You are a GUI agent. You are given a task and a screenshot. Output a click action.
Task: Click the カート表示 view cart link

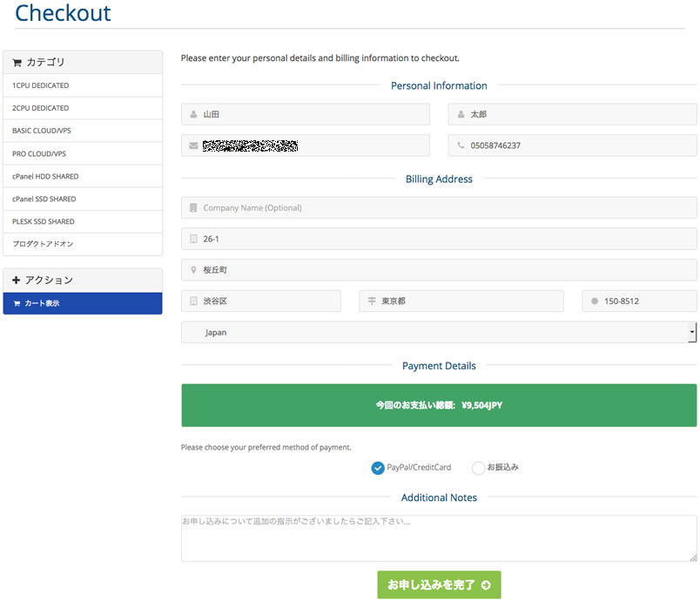coord(42,303)
